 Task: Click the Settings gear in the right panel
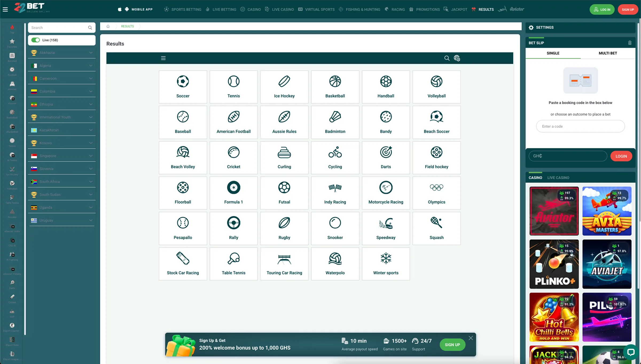click(531, 27)
